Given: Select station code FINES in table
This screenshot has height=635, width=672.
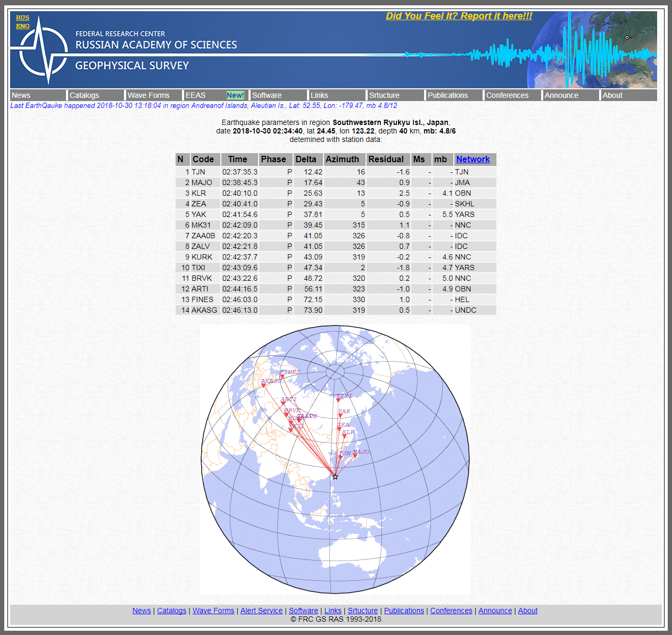Looking at the screenshot, I should coord(203,299).
